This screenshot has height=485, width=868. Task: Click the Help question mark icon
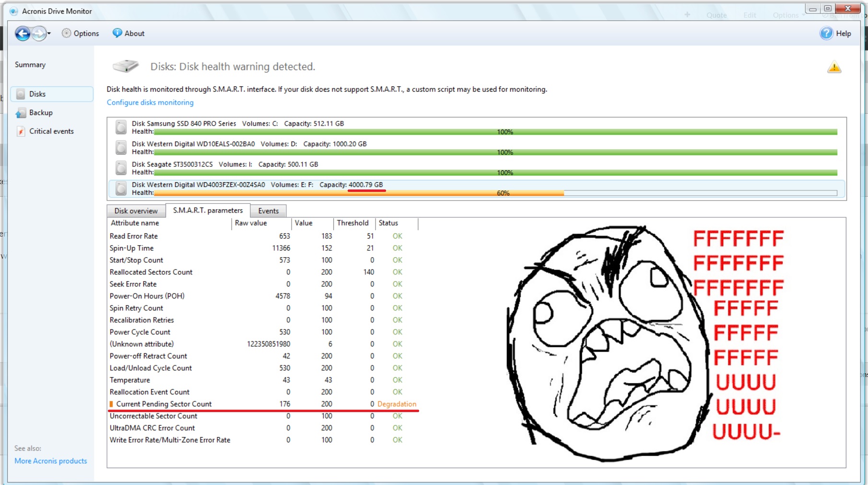click(x=826, y=34)
